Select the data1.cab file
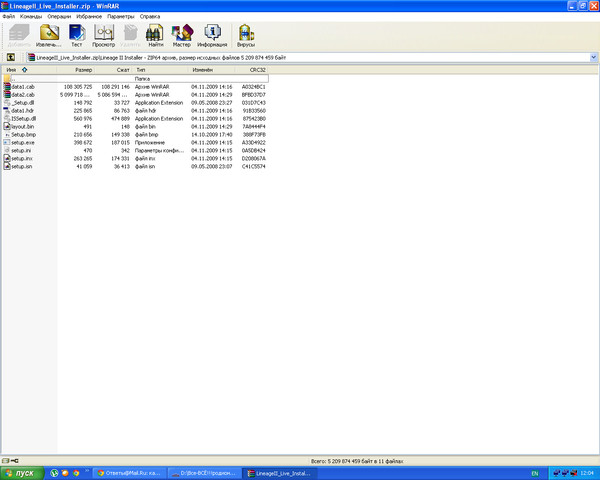The image size is (600, 480). [x=136, y=87]
